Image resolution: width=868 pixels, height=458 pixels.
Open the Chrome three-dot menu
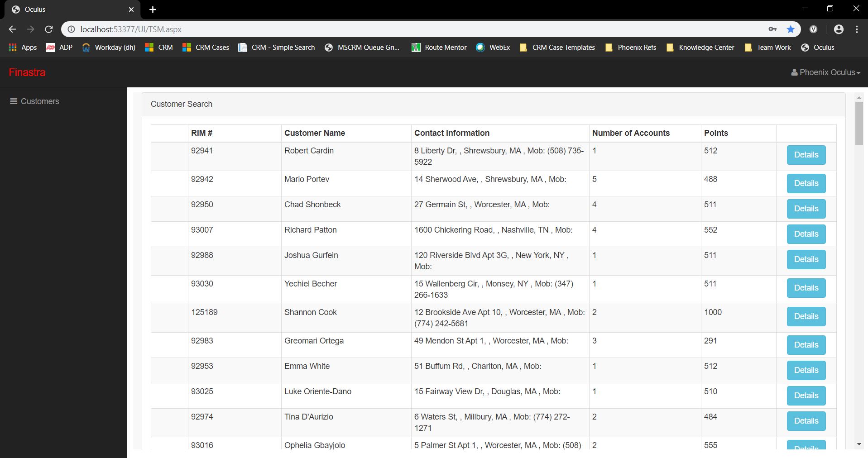click(x=857, y=29)
